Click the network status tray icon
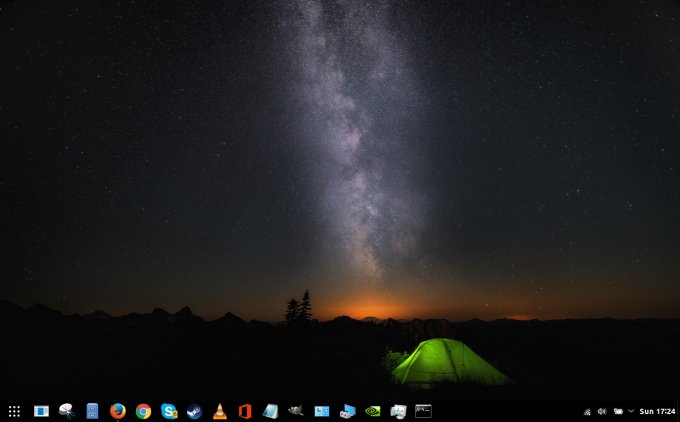Image resolution: width=680 pixels, height=422 pixels. 587,412
